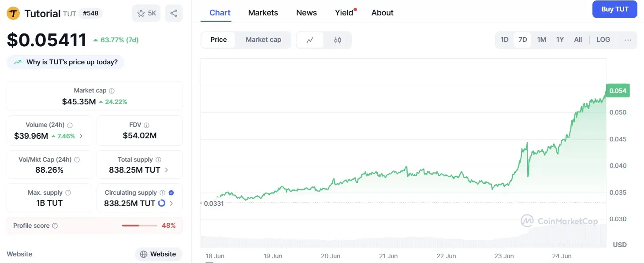
Task: Click the 21 Jun axis label
Action: pos(388,256)
